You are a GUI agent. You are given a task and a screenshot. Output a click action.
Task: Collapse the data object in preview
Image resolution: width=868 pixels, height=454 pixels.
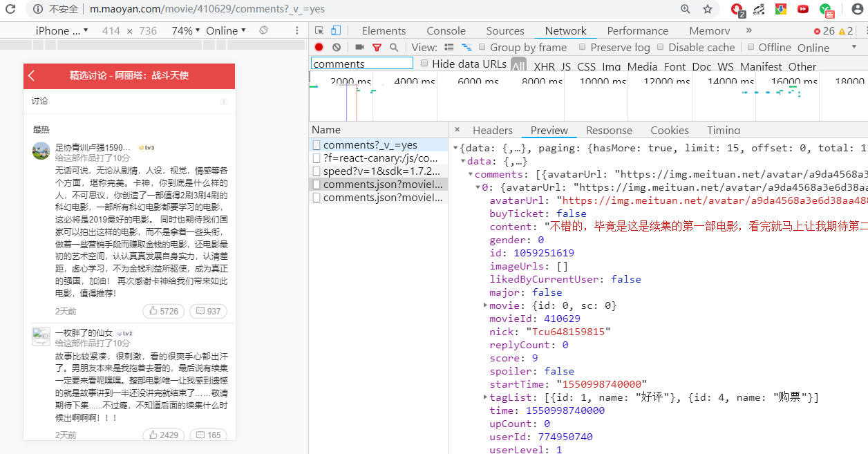tap(463, 161)
